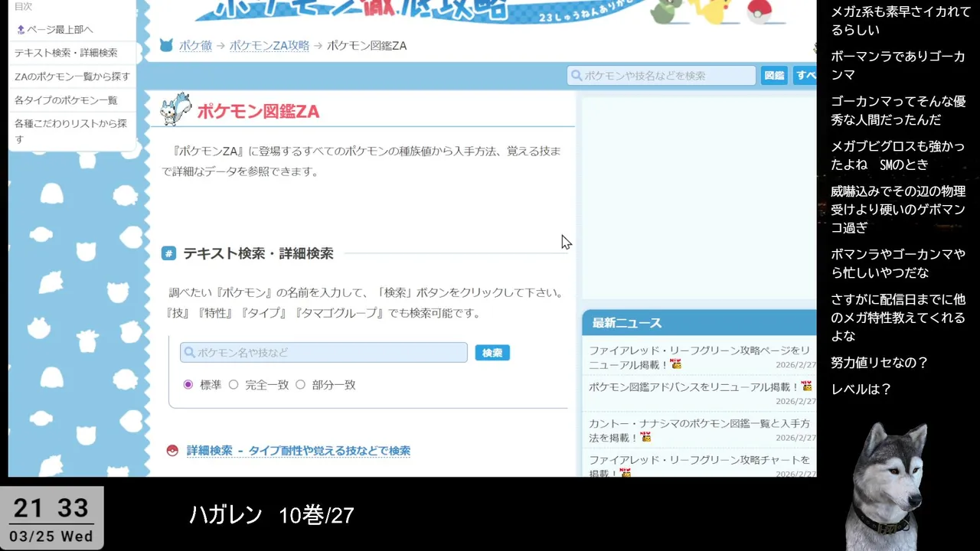Click the 検索 button beside the search field
This screenshot has height=551, width=980.
click(492, 353)
